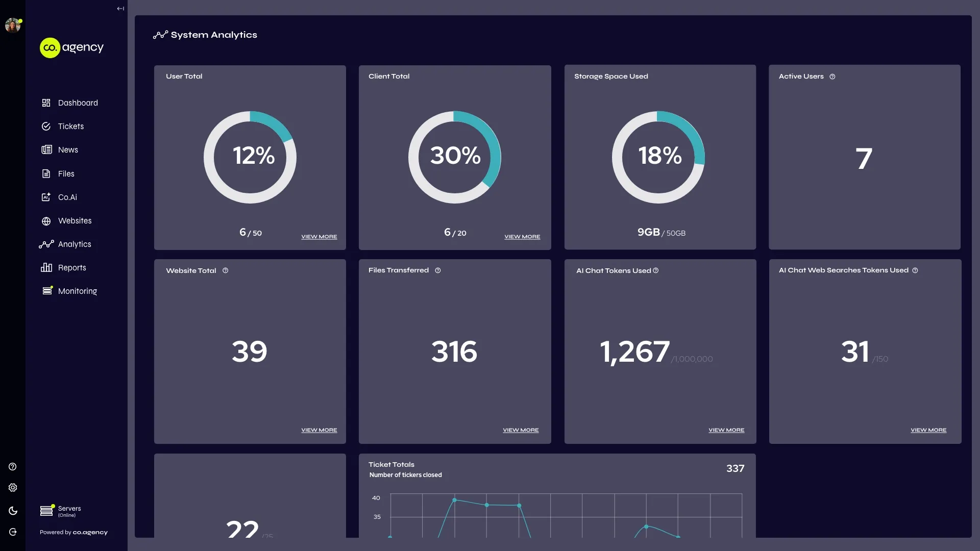Screen dimensions: 980x551
Task: Open the settings gear icon
Action: (12, 488)
